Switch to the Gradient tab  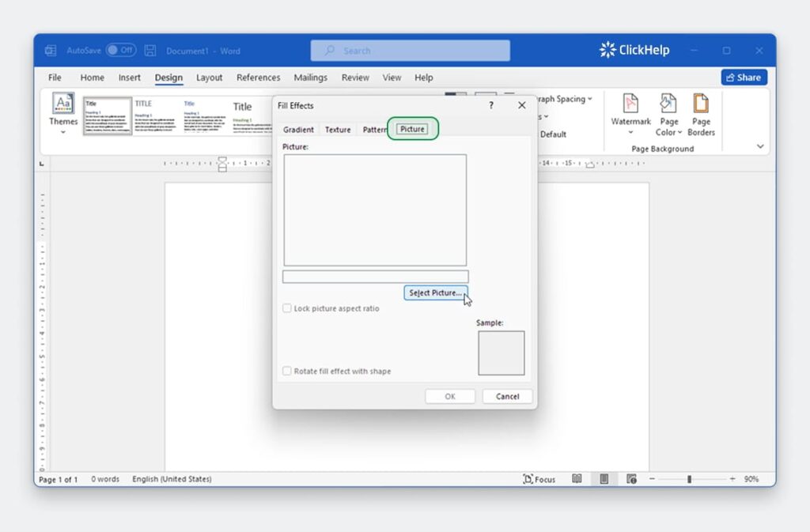tap(298, 129)
